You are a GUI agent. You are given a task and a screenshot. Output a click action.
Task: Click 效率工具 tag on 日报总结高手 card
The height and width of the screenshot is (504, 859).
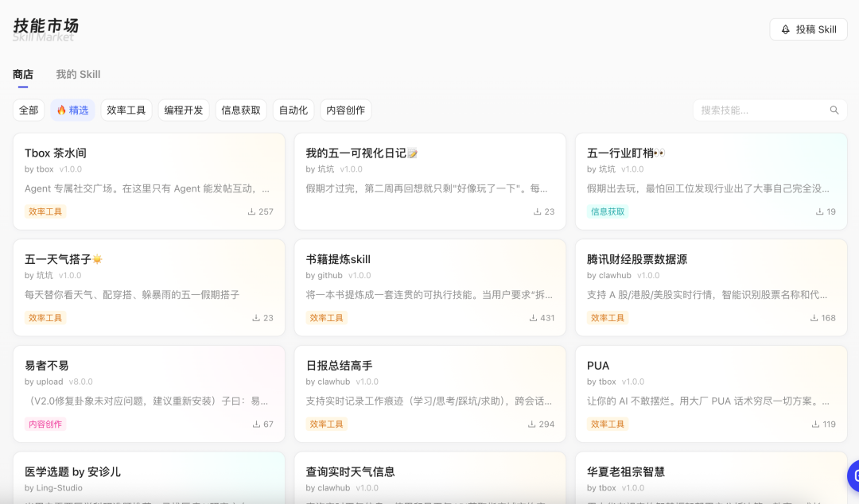(x=326, y=424)
